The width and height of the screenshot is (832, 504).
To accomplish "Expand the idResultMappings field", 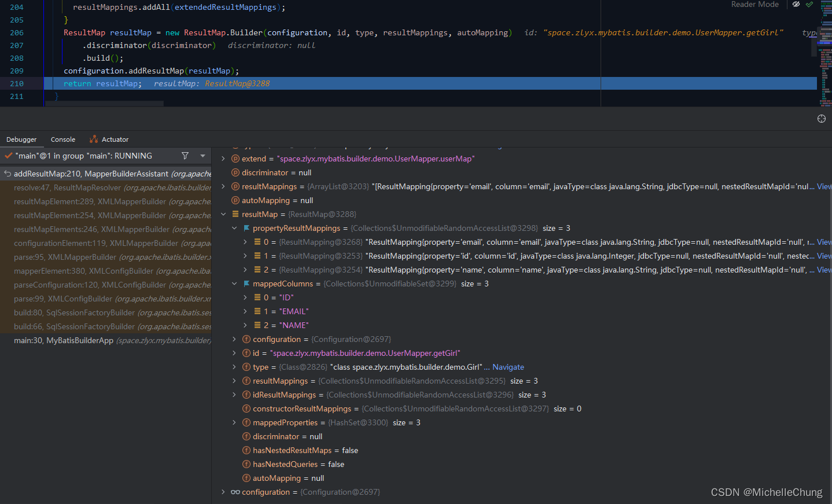I will click(x=234, y=395).
